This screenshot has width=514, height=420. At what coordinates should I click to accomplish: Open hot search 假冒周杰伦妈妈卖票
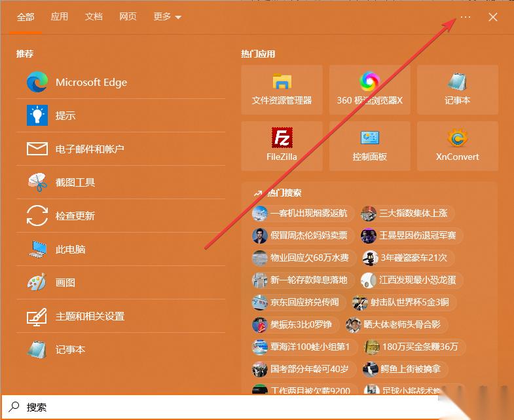(x=303, y=236)
